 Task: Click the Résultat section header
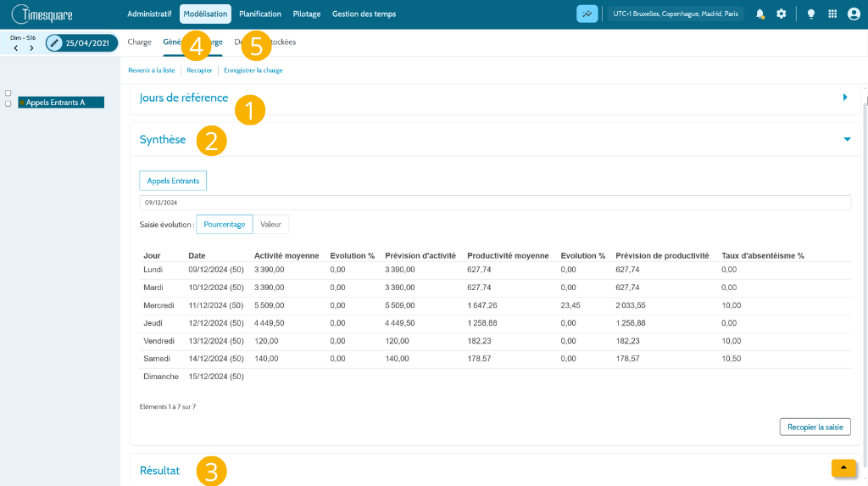click(x=159, y=471)
